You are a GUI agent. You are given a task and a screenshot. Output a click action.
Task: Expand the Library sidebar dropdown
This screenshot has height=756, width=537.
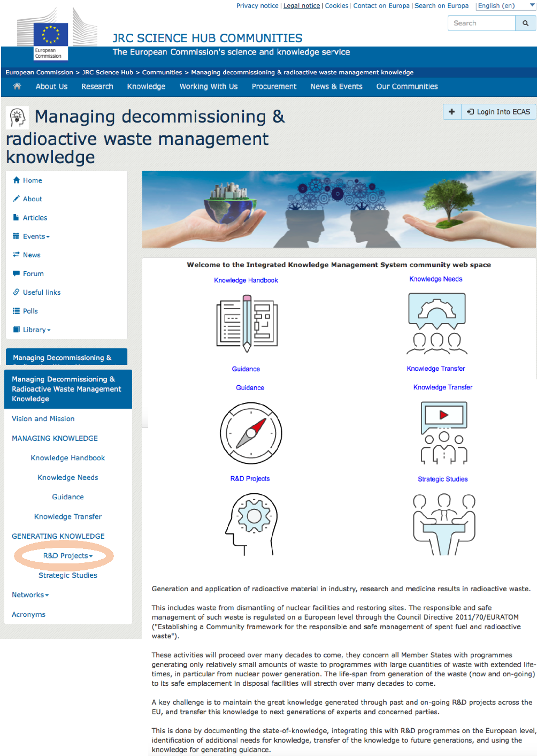36,330
